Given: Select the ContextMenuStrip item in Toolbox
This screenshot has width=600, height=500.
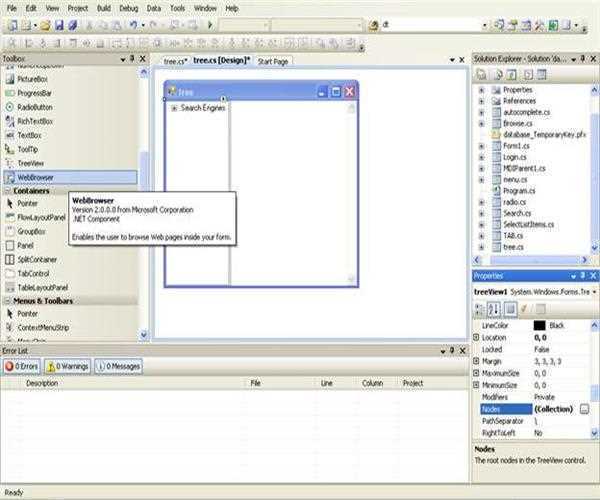Looking at the screenshot, I should click(43, 327).
